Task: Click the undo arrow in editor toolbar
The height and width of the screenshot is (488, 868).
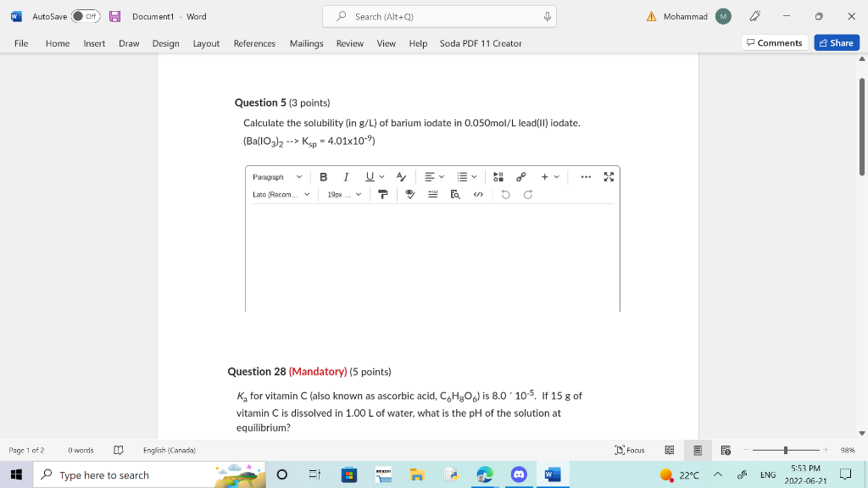Action: 505,195
